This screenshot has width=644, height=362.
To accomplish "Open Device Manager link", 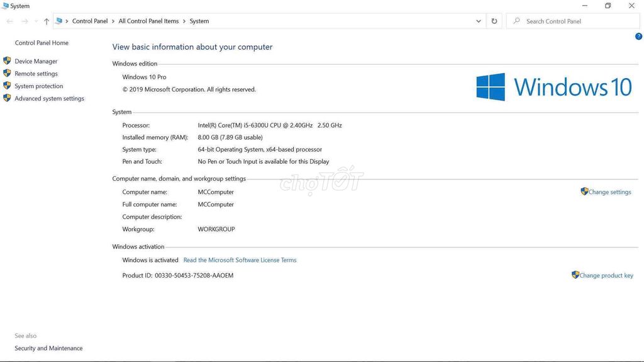I will pos(36,61).
